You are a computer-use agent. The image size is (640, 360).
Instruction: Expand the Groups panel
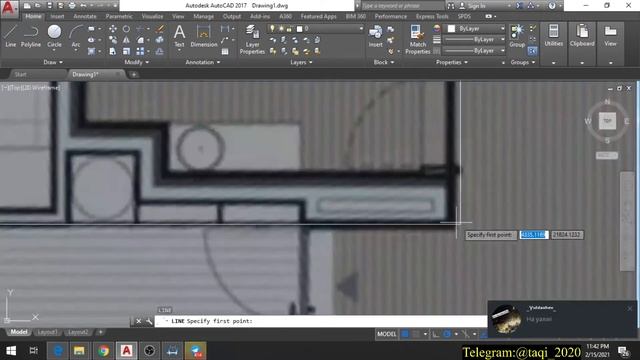pyautogui.click(x=523, y=62)
